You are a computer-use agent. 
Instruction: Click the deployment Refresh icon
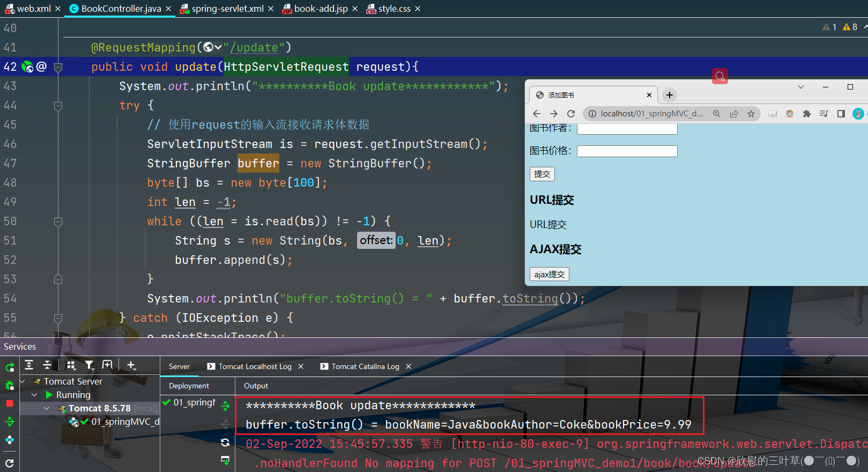click(x=225, y=442)
